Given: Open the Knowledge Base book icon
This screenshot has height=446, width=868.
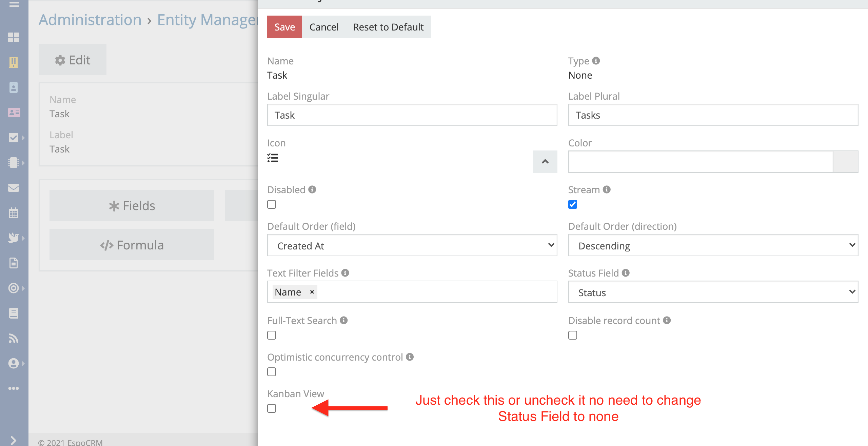Looking at the screenshot, I should [14, 313].
